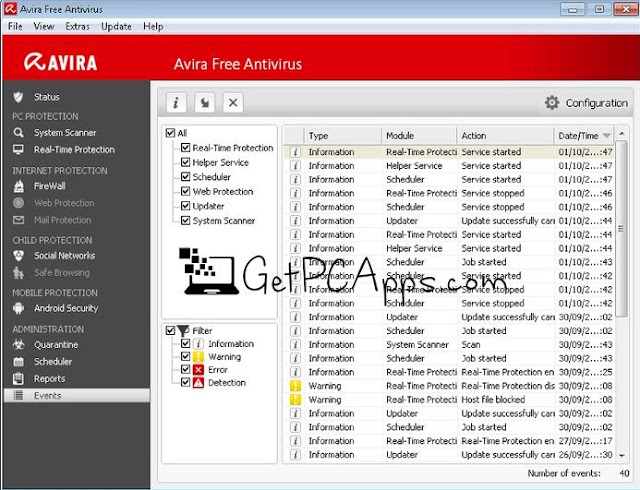The height and width of the screenshot is (490, 640).
Task: Click the Real-Time Protection monitor icon
Action: pos(18,149)
